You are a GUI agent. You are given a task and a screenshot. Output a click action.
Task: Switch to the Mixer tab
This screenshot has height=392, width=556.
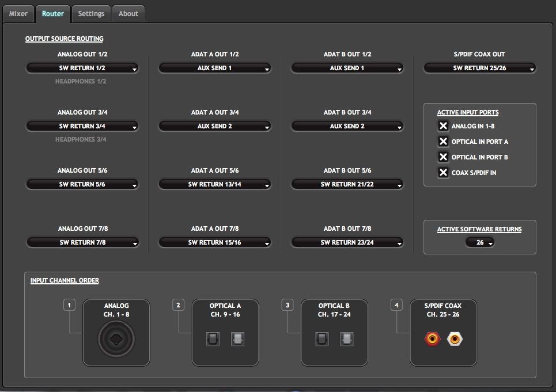(x=18, y=14)
